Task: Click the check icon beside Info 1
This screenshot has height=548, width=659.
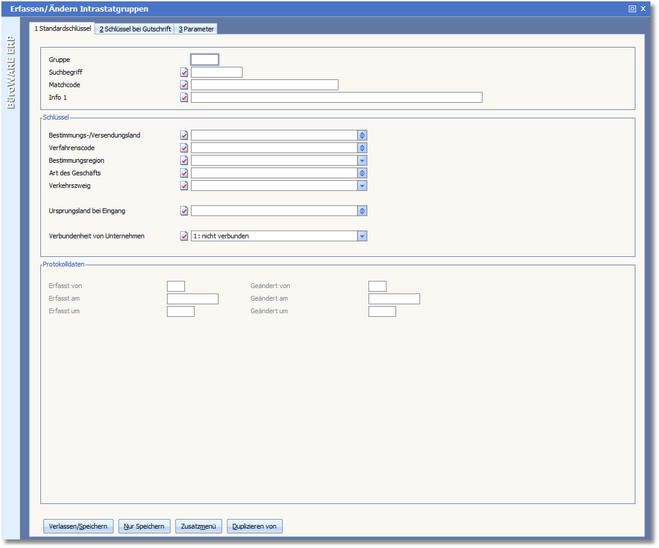Action: coord(184,98)
